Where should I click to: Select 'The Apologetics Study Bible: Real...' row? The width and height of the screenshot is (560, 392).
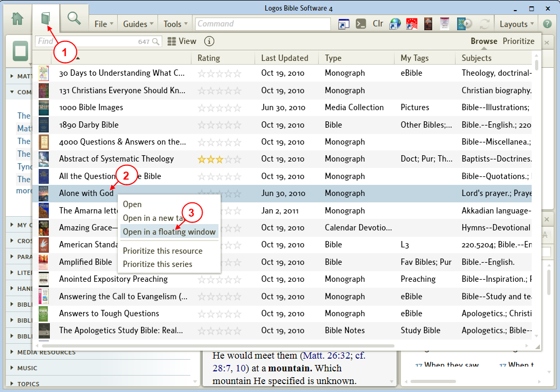click(x=282, y=331)
